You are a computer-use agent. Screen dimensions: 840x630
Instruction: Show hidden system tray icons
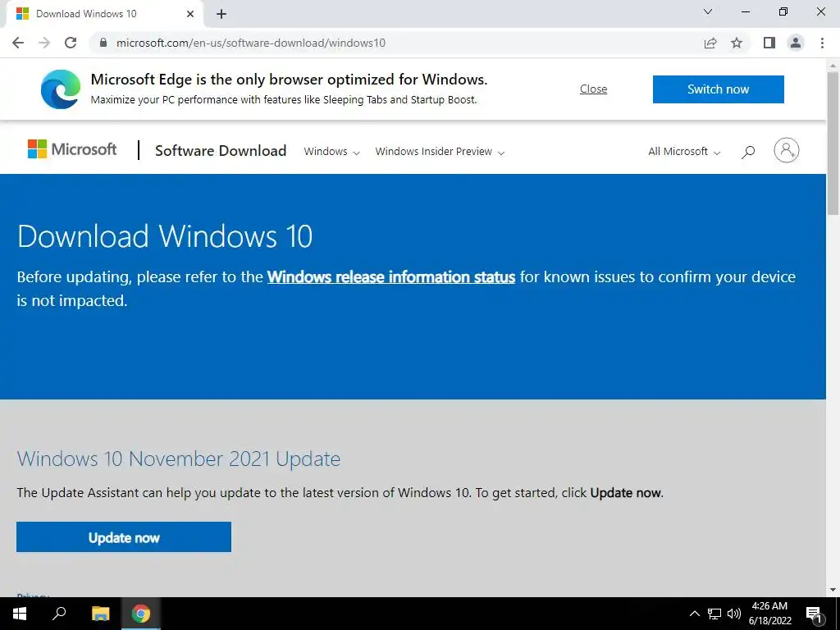click(694, 614)
